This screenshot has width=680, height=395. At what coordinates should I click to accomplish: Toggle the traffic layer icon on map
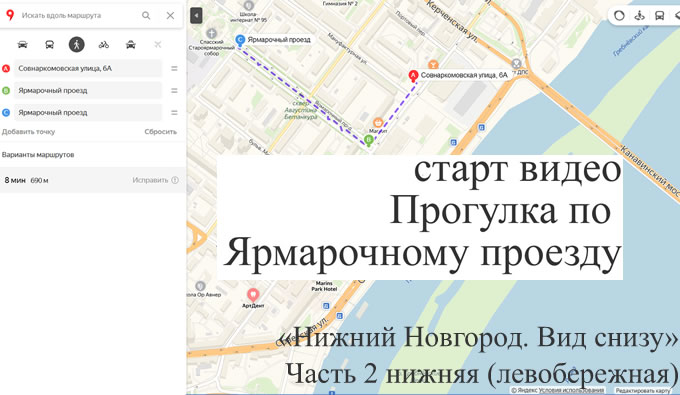(619, 16)
